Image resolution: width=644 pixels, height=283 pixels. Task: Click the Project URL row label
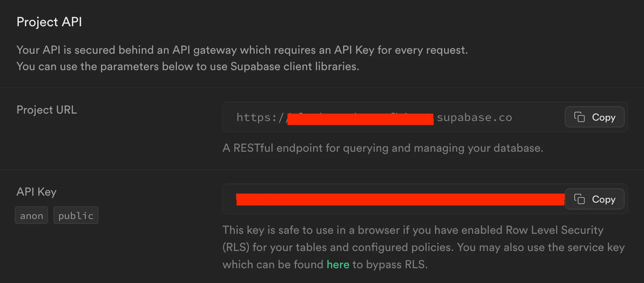click(x=46, y=110)
